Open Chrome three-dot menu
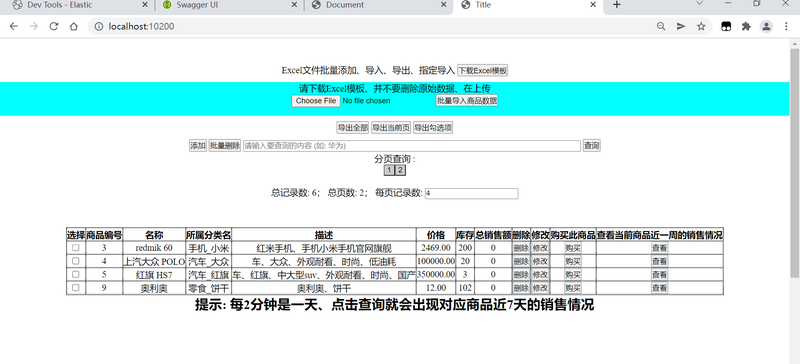Screen dimensions: 800x364 786,27
